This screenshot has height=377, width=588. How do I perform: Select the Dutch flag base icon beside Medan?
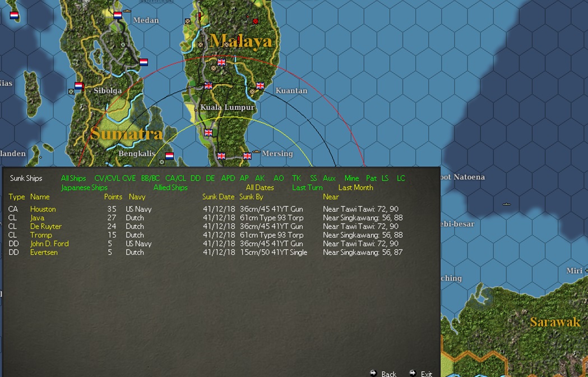coord(118,15)
